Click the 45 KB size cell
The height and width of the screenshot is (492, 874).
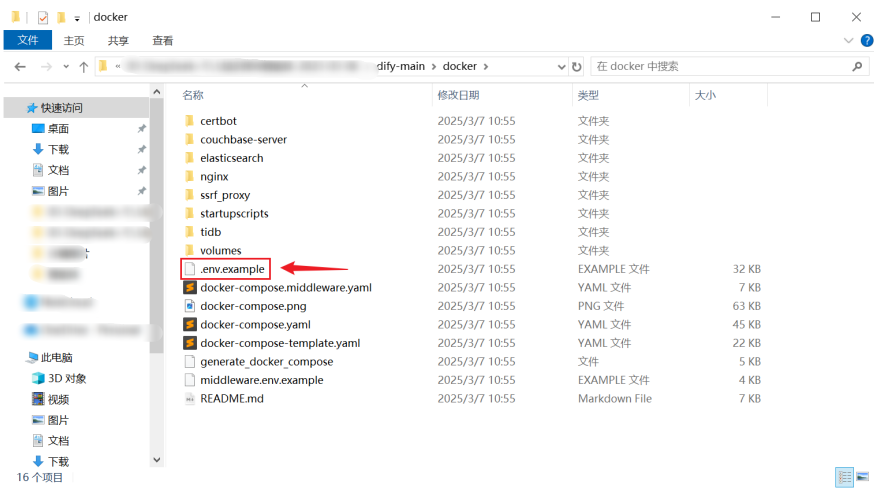[746, 324]
